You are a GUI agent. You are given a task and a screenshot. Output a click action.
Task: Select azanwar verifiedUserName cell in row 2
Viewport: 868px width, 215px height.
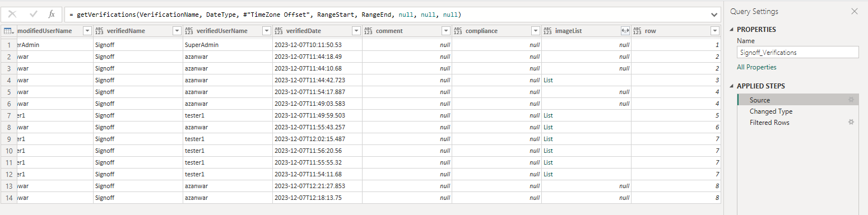point(228,57)
